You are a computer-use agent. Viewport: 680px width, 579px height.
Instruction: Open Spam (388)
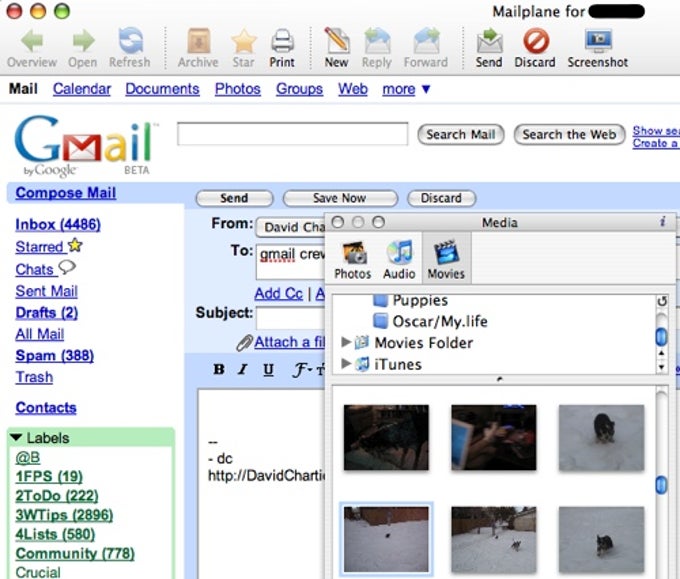coord(55,356)
